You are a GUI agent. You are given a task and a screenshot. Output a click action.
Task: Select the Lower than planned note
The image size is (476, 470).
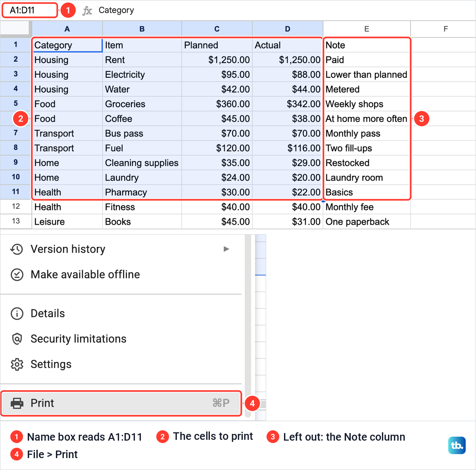pos(367,74)
